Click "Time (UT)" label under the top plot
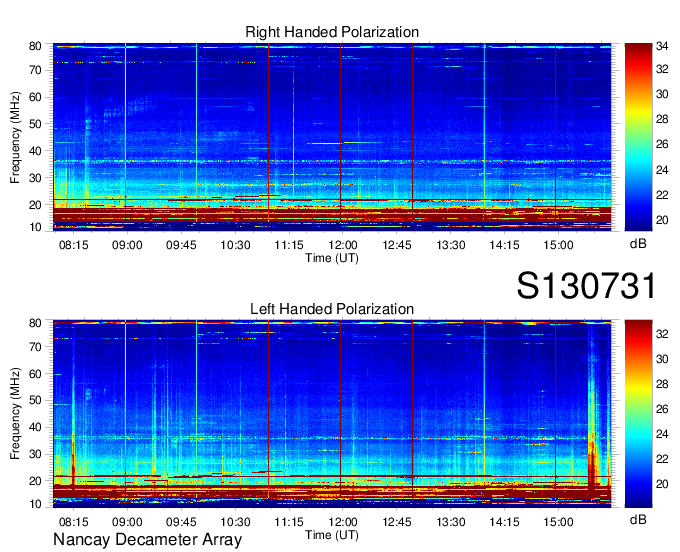Image resolution: width=680 pixels, height=552 pixels. pos(332,258)
